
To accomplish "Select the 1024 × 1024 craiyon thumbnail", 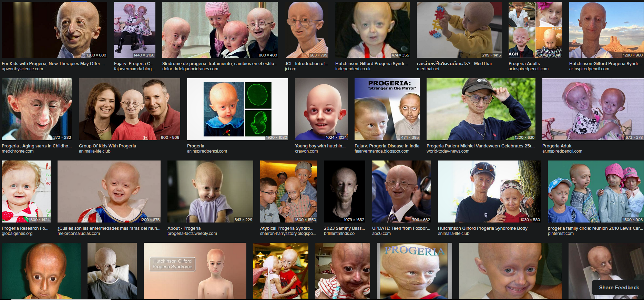I will coord(321,109).
